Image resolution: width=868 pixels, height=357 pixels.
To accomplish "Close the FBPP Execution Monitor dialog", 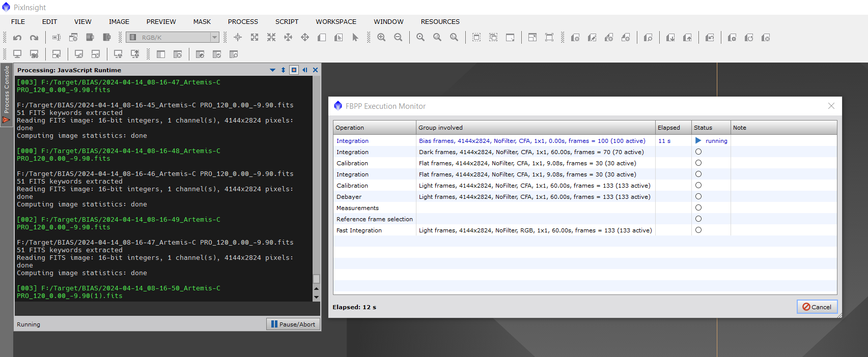I will [831, 106].
